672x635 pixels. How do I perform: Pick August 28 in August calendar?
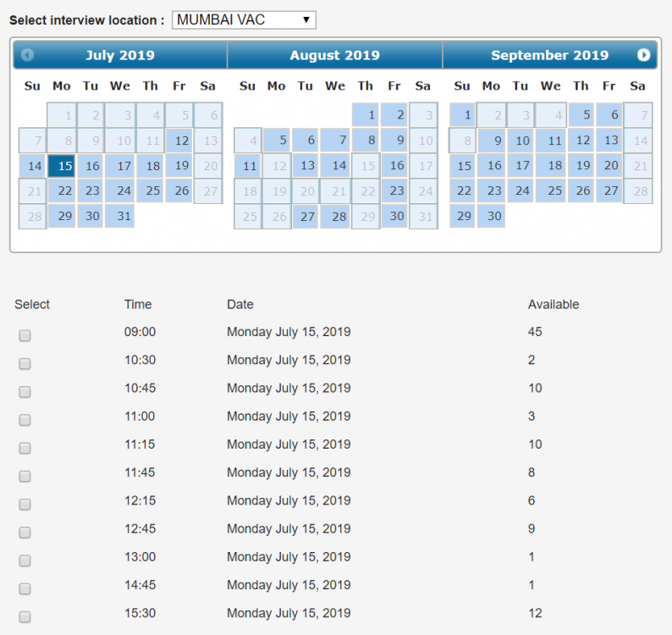[335, 217]
